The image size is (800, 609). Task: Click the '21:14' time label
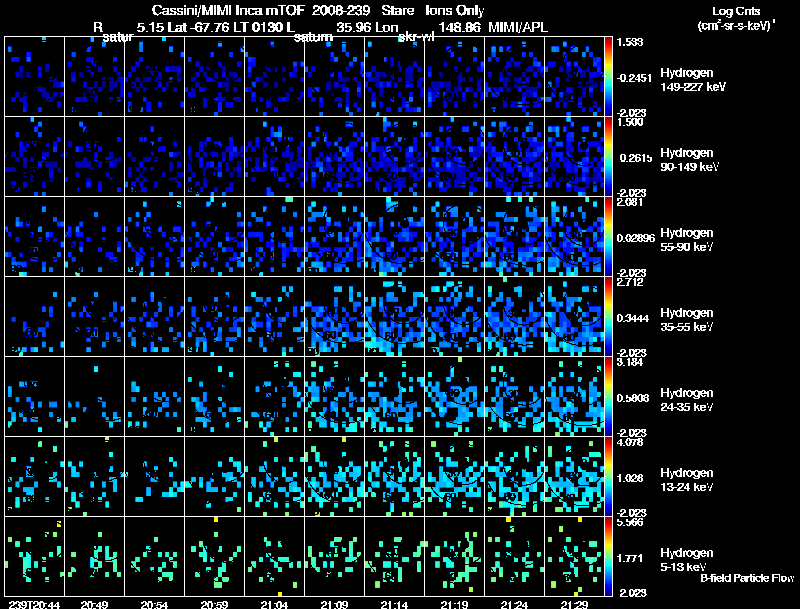click(394, 605)
